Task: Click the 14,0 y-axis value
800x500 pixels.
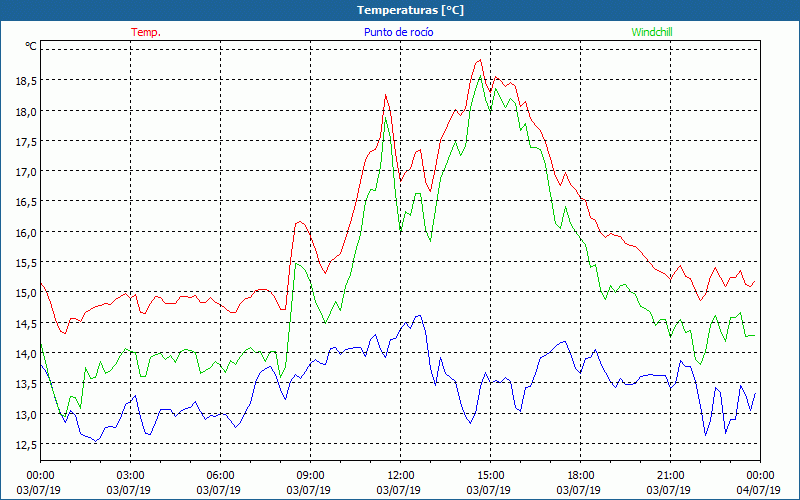Action: [x=24, y=354]
